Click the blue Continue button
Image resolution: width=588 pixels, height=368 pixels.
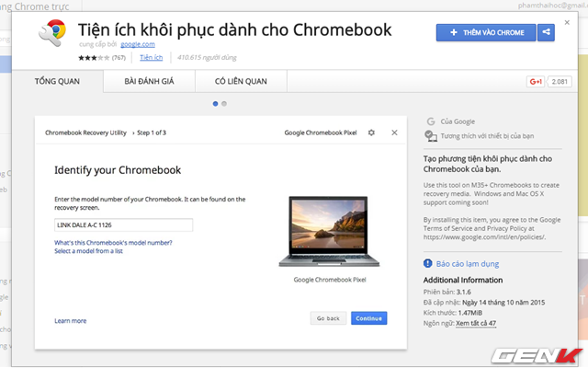tap(369, 318)
